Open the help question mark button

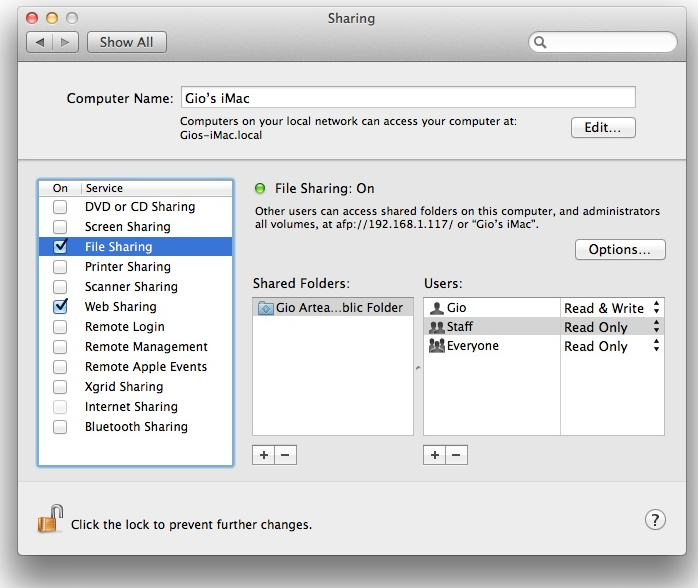(655, 519)
